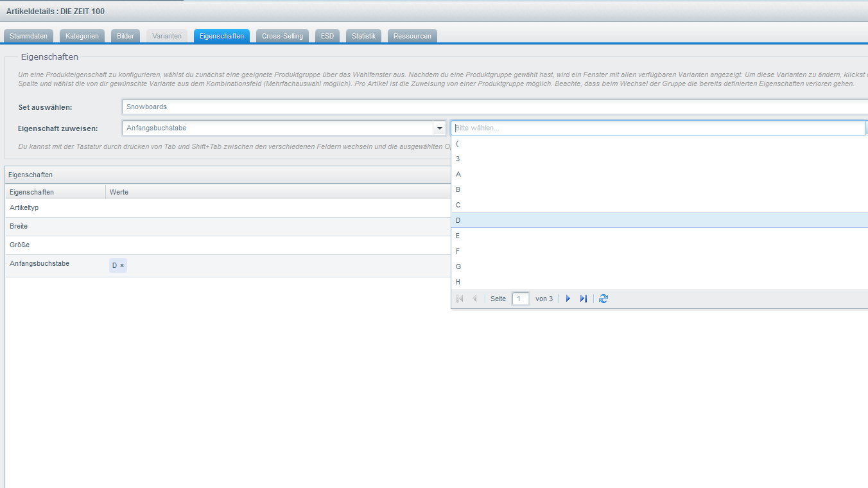Remove the D value tag

pyautogui.click(x=122, y=265)
